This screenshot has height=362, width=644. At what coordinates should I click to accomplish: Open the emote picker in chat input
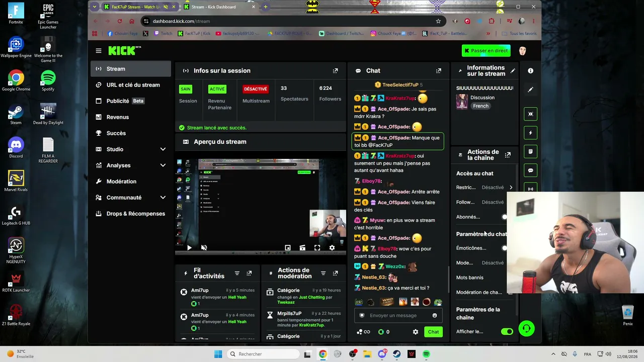[x=435, y=316]
